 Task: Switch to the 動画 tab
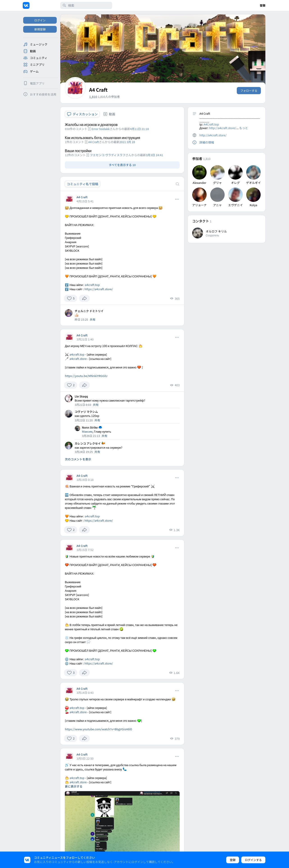(109, 114)
